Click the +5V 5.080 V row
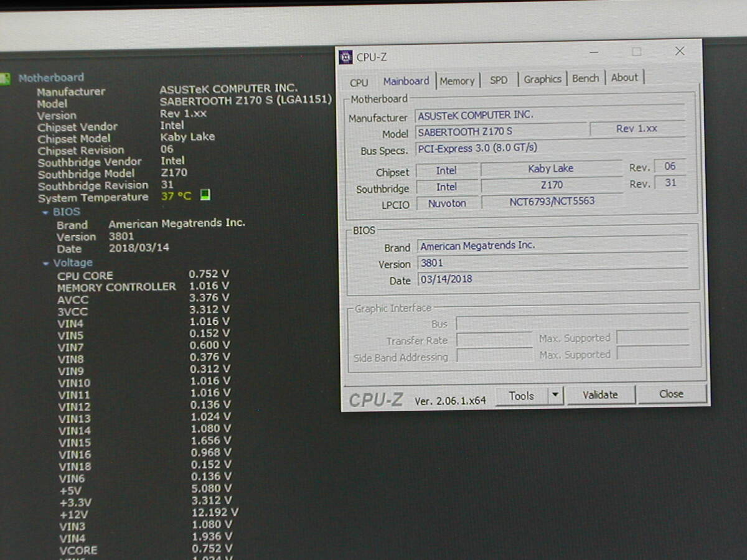 click(x=145, y=490)
